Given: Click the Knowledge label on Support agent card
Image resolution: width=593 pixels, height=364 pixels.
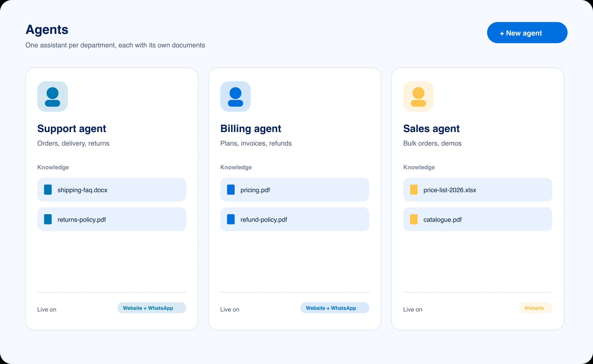Looking at the screenshot, I should [53, 167].
